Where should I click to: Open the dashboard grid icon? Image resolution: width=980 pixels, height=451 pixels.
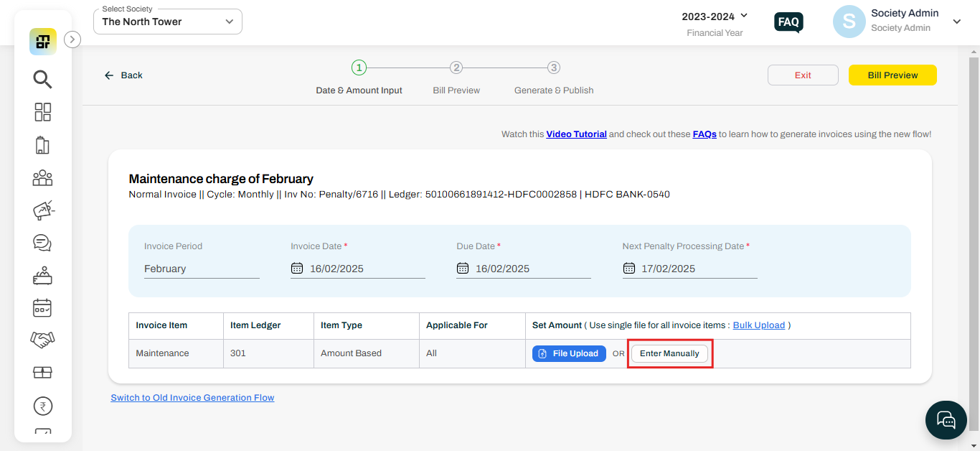[x=42, y=112]
